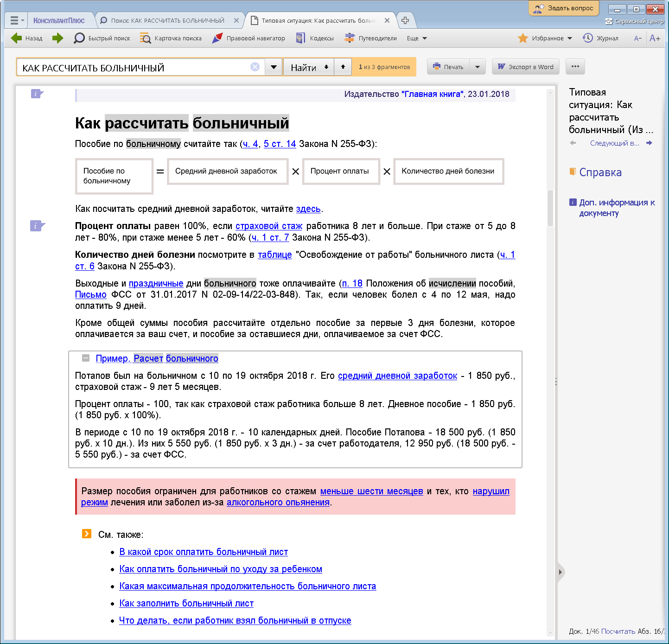Close the Типовая ситуация tab

point(388,20)
